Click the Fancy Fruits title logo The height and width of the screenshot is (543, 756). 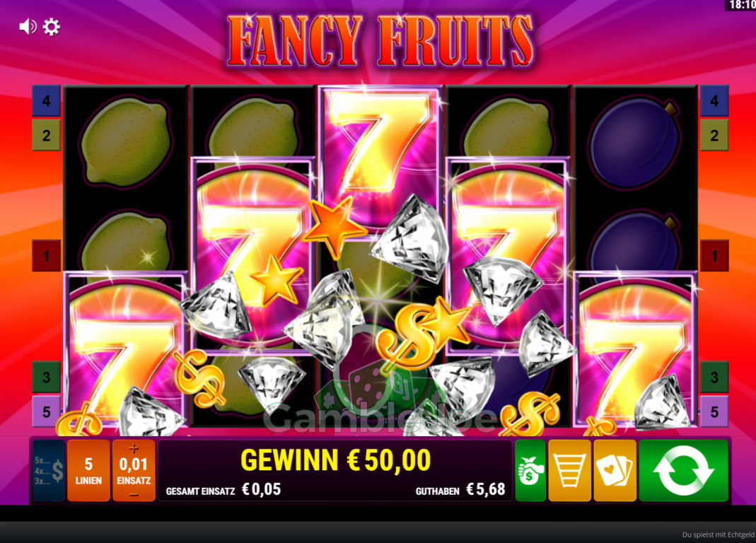pos(380,40)
